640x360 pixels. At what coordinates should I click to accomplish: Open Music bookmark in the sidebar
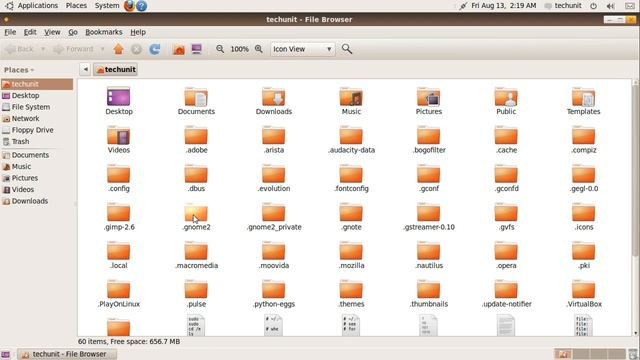click(37, 167)
